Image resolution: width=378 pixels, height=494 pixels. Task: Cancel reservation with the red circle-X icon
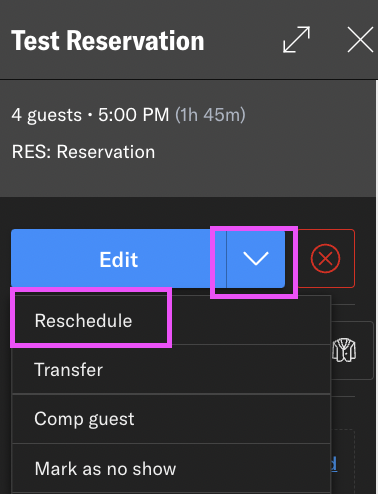click(x=325, y=258)
